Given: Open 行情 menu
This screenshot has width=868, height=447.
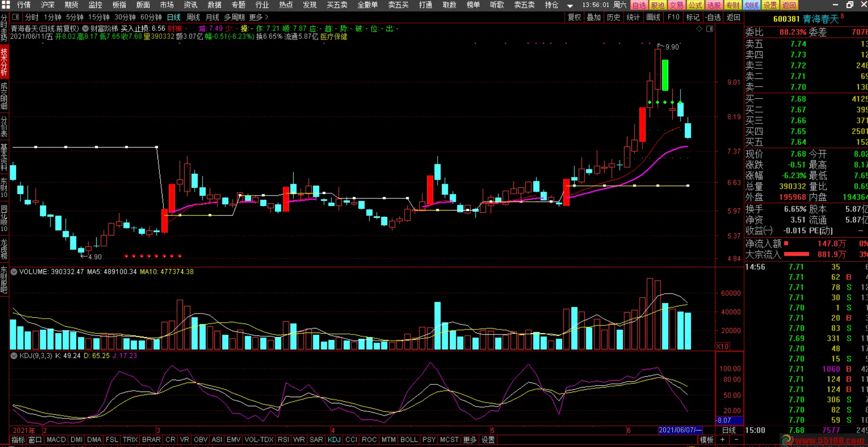Looking at the screenshot, I should point(24,5).
